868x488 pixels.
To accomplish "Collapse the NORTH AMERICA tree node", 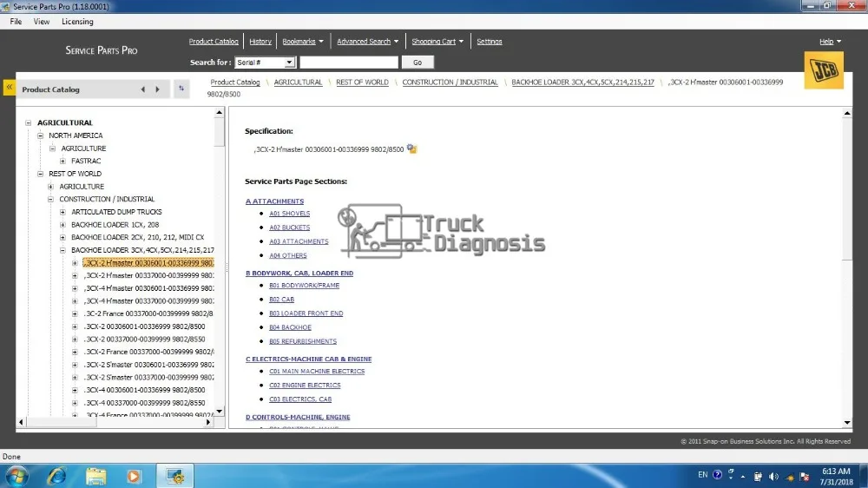I will pyautogui.click(x=41, y=135).
